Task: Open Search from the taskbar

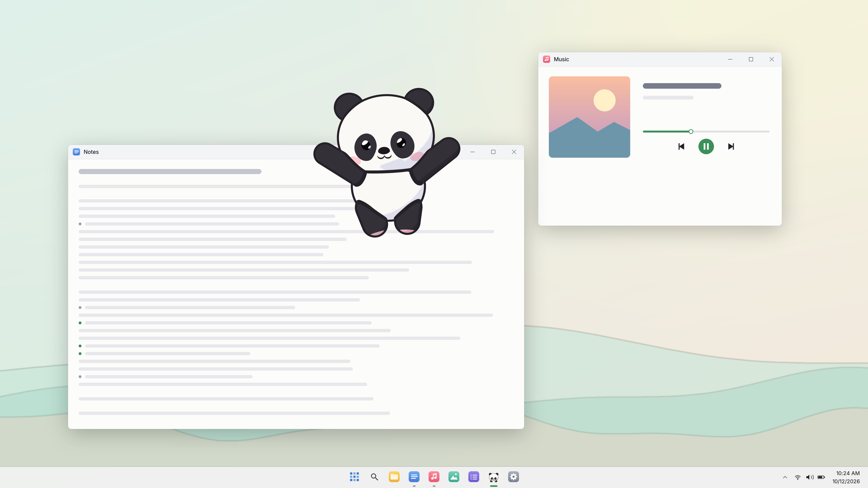Action: (374, 477)
